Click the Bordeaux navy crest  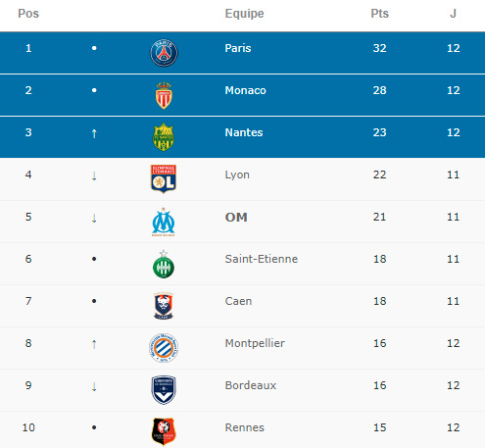(164, 390)
